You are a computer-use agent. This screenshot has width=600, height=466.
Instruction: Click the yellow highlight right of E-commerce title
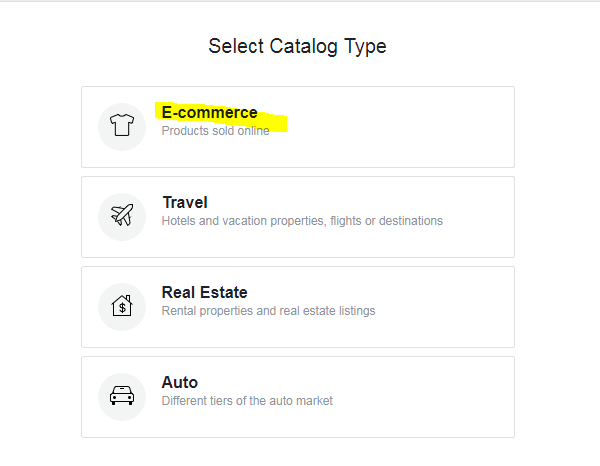point(272,122)
